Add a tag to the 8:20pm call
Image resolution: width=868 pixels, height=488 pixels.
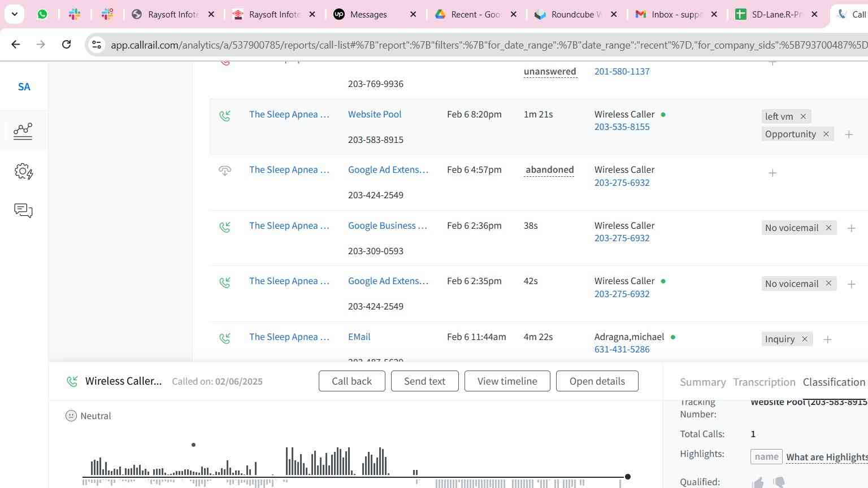849,134
